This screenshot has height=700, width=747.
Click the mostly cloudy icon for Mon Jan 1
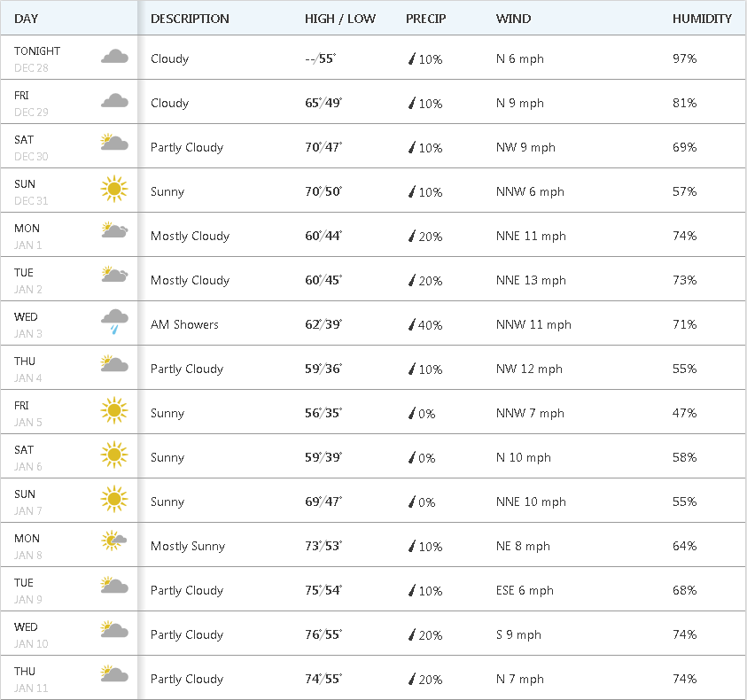pyautogui.click(x=115, y=230)
